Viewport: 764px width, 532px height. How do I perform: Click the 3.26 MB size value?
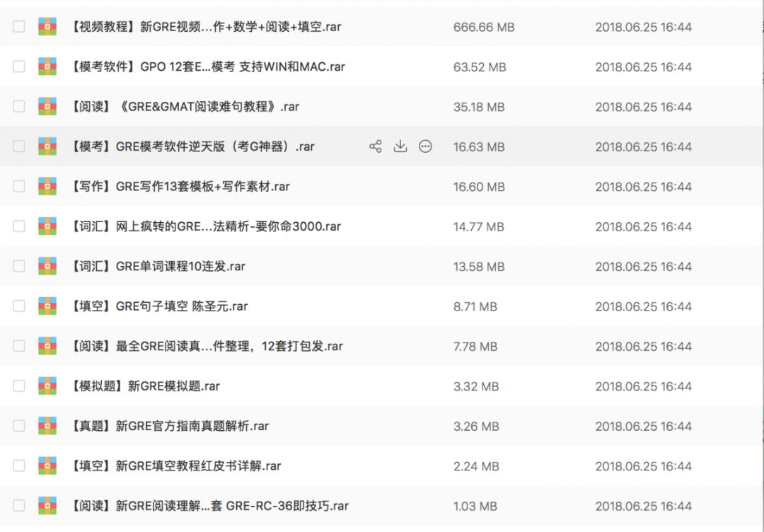476,427
